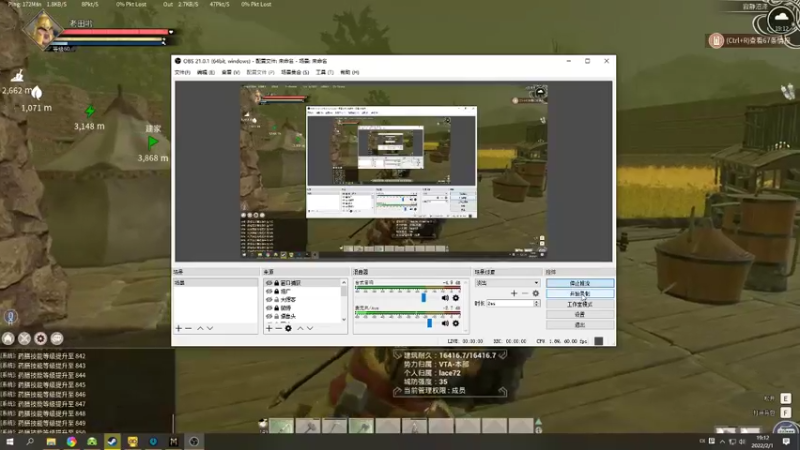The height and width of the screenshot is (450, 800).
Task: Open Chrome from the taskbar
Action: [71, 441]
